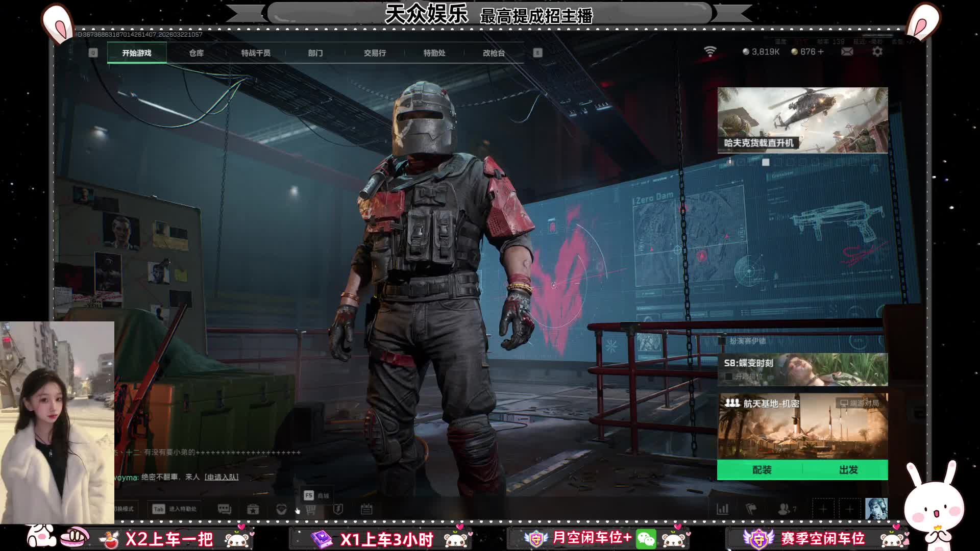Switch to the 交易行 tab
The height and width of the screenshot is (551, 980).
tap(375, 53)
